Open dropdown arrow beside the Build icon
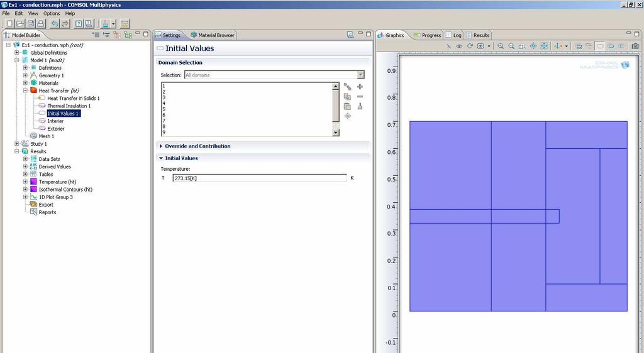Viewport: 644px width, 353px height. pos(113,24)
